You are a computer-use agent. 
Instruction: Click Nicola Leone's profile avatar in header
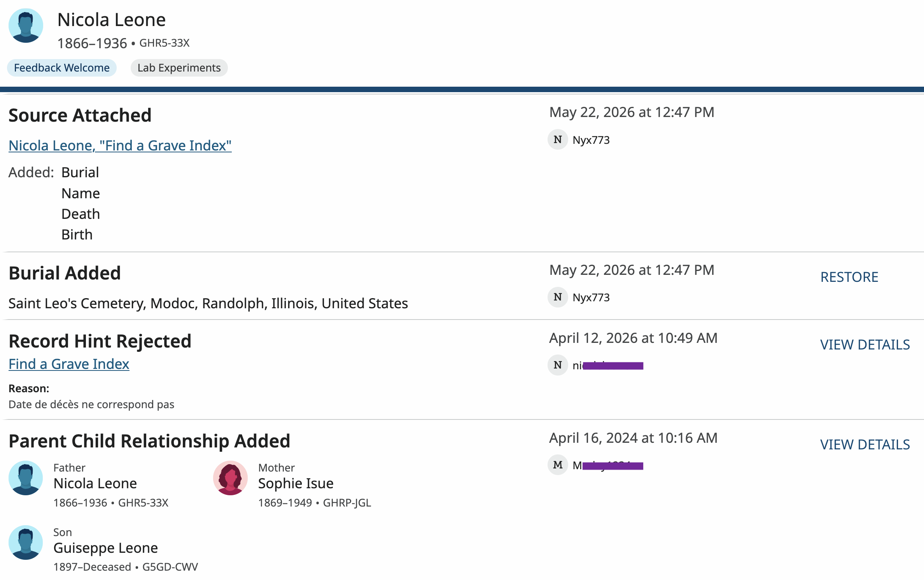(x=26, y=26)
